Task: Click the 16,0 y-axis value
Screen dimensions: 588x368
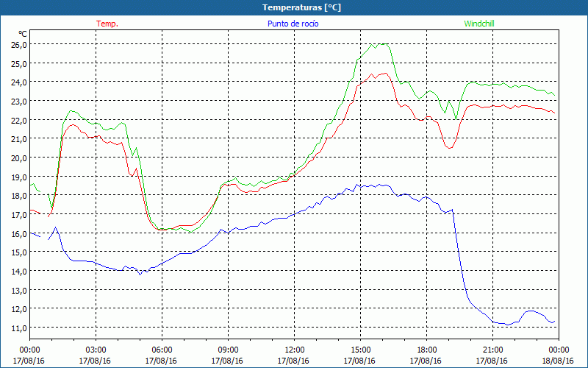Action: tap(18, 233)
